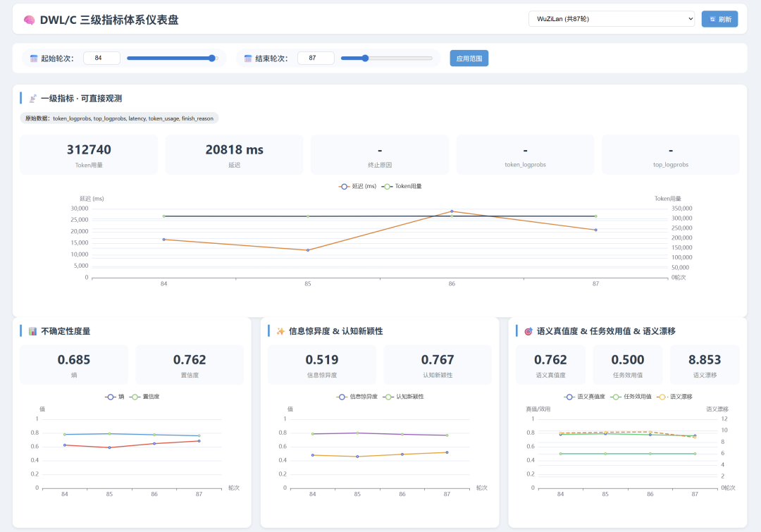Click the target icon beside 语义真值度
761x532 pixels.
(528, 331)
